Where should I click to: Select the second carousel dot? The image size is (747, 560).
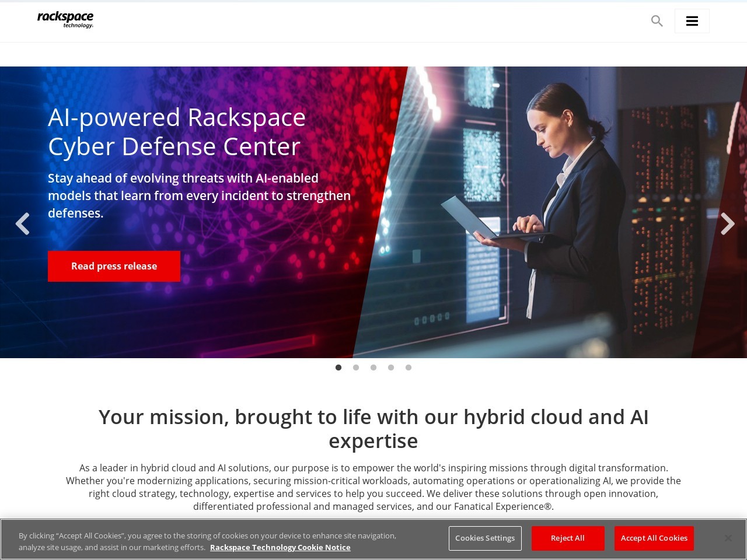tap(356, 367)
